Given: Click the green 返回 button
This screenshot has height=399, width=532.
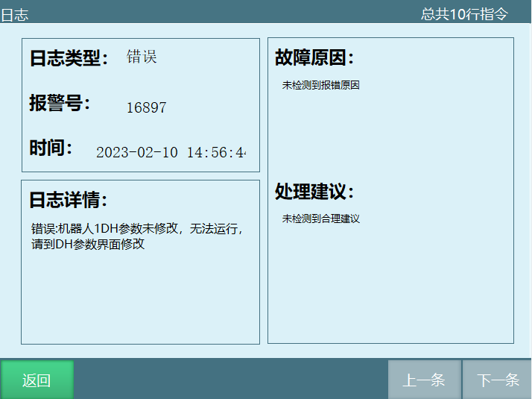Looking at the screenshot, I should 37,380.
